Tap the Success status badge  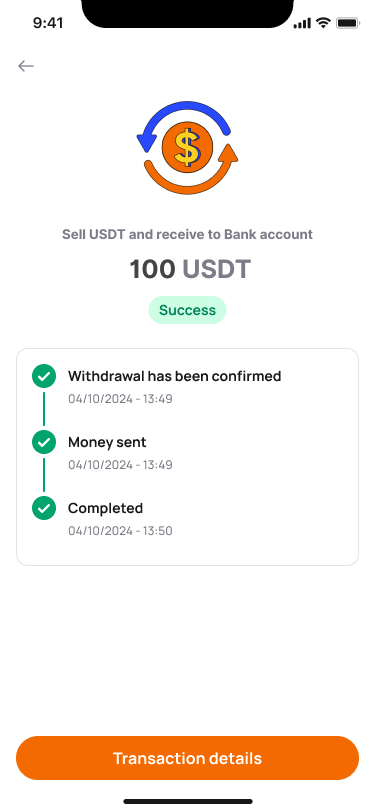click(188, 310)
